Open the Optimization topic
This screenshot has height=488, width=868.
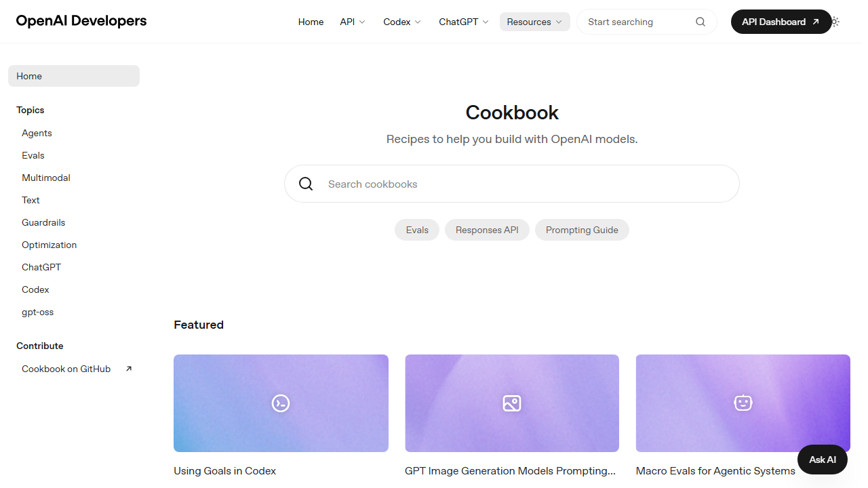[x=49, y=245]
